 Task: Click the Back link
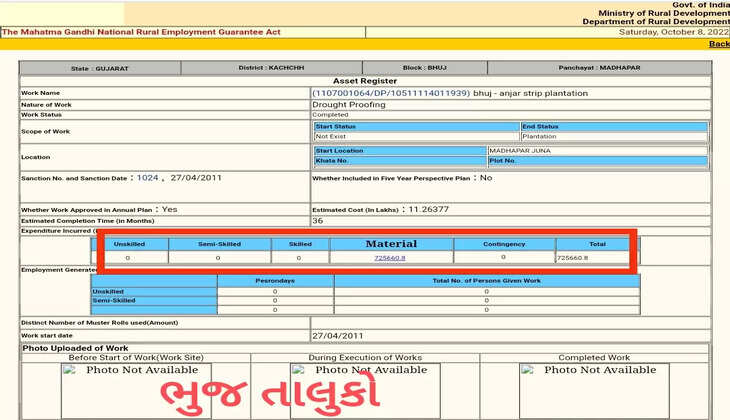click(719, 44)
